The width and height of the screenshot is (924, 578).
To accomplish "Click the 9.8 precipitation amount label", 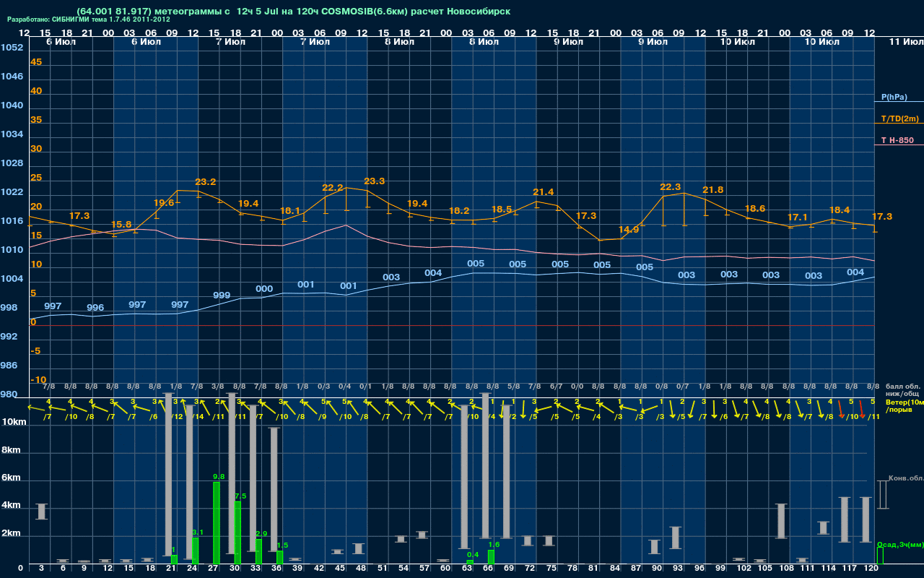I will (x=219, y=477).
